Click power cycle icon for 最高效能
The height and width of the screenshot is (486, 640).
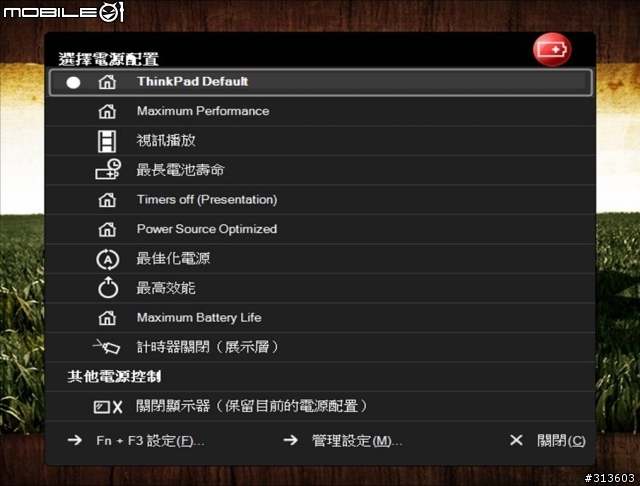point(108,288)
